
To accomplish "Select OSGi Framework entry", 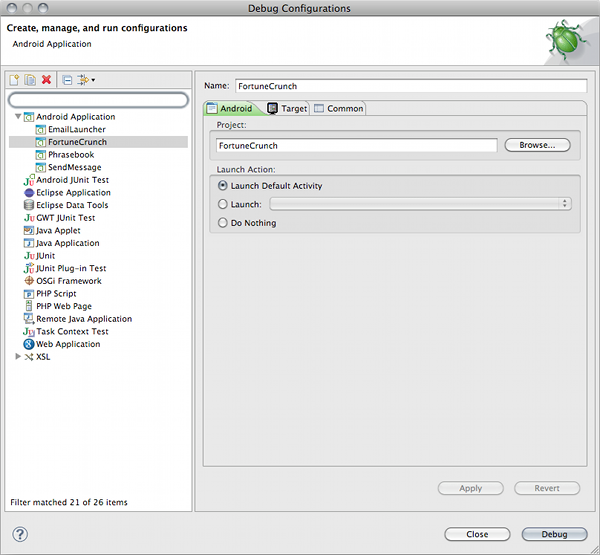I will coord(68,281).
